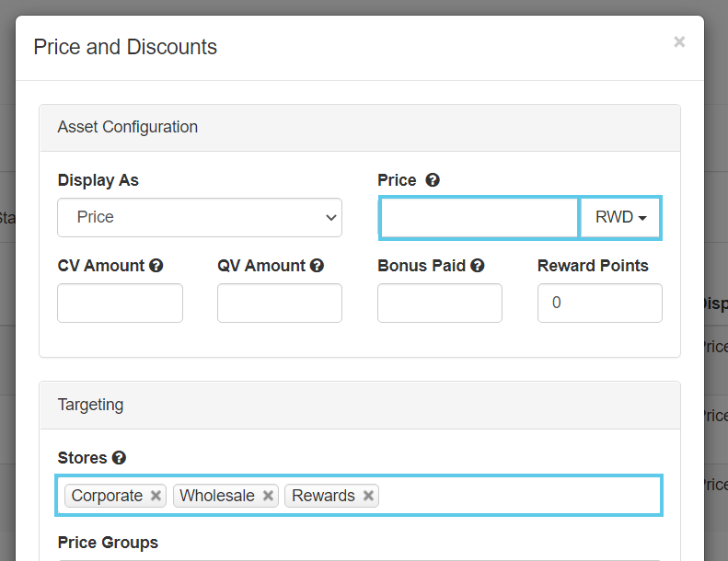Select the Rewards tag label
The width and height of the screenshot is (728, 561).
[323, 496]
